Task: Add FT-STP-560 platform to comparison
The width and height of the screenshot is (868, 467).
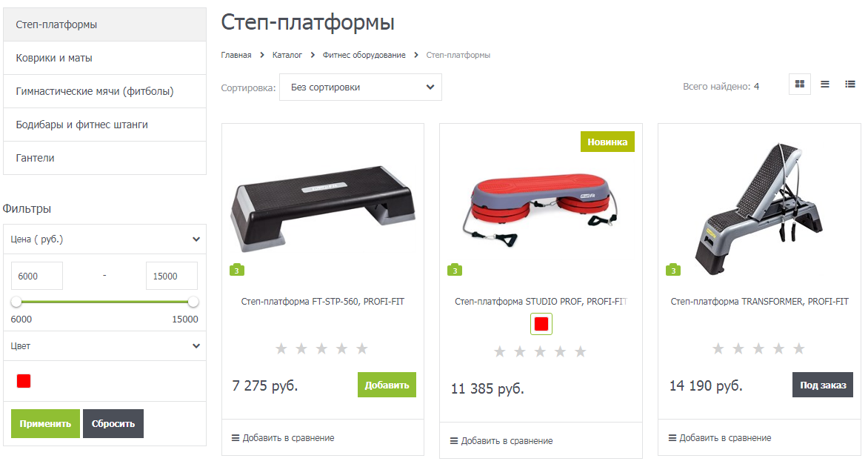Action: (283, 437)
